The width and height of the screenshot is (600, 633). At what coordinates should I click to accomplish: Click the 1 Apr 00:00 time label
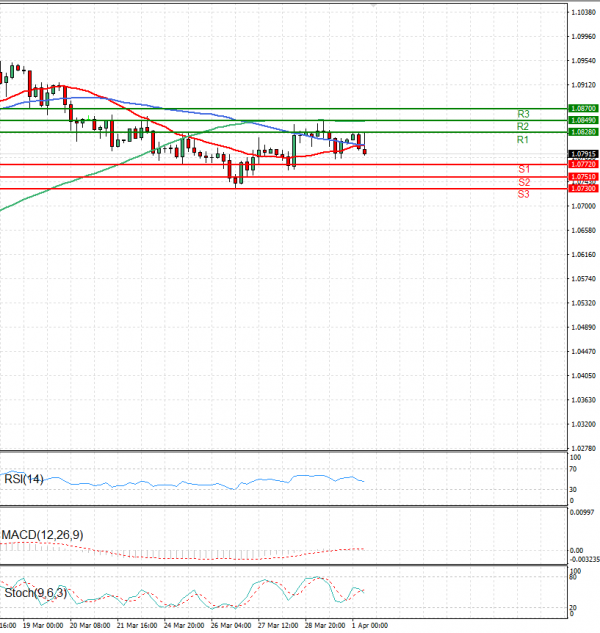click(370, 625)
